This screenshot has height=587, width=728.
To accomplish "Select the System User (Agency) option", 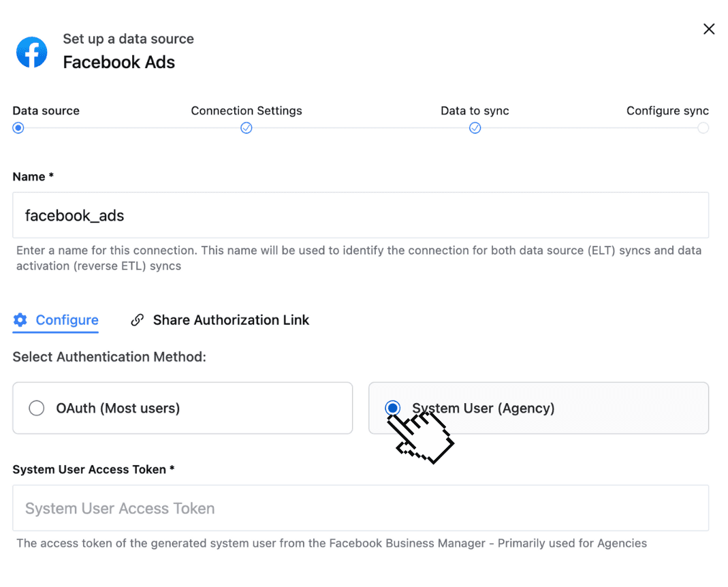I will click(393, 408).
